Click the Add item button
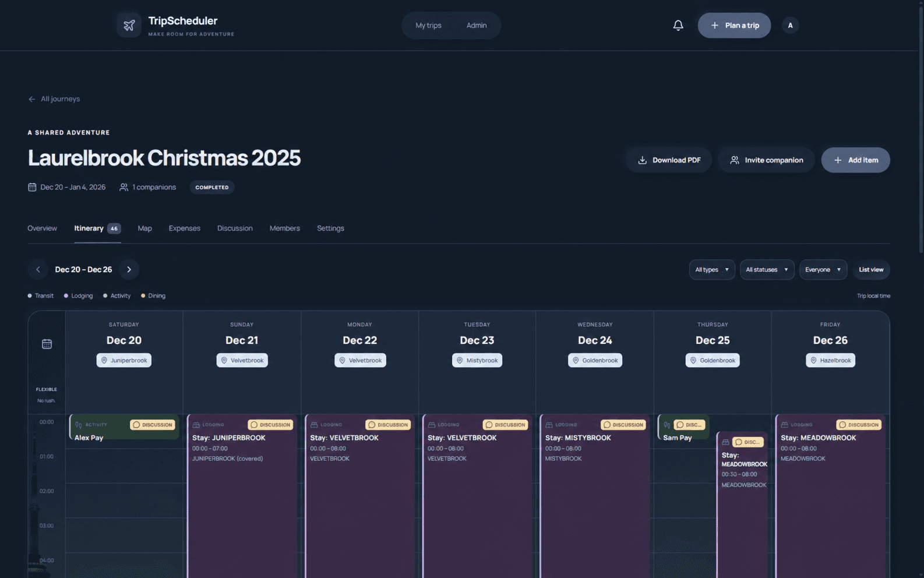Image resolution: width=924 pixels, height=578 pixels. point(855,160)
